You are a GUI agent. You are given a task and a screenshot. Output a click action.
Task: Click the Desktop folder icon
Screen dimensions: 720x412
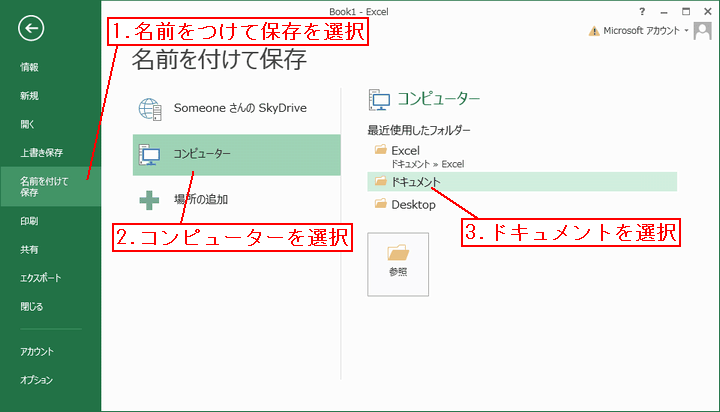[380, 203]
